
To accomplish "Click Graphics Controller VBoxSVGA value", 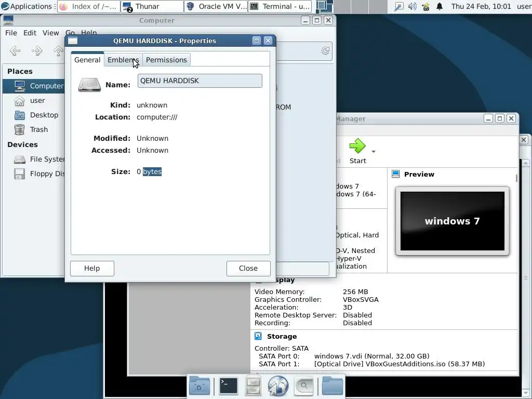I will (x=361, y=300).
